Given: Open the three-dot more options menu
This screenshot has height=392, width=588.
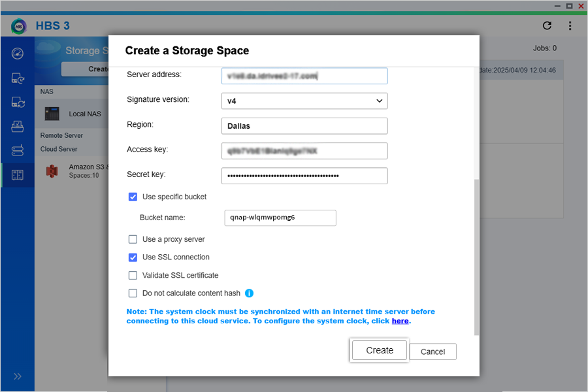Looking at the screenshot, I should pyautogui.click(x=570, y=26).
